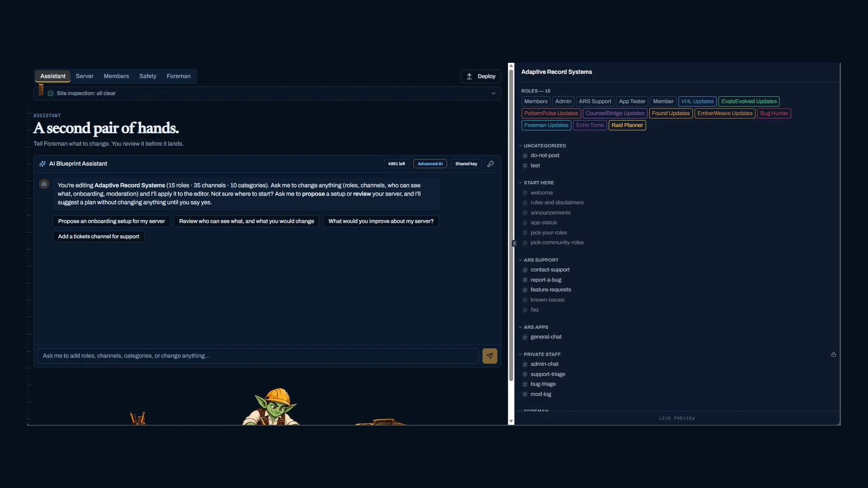This screenshot has height=488, width=868.
Task: Select the ARS Support role tag
Action: point(595,102)
